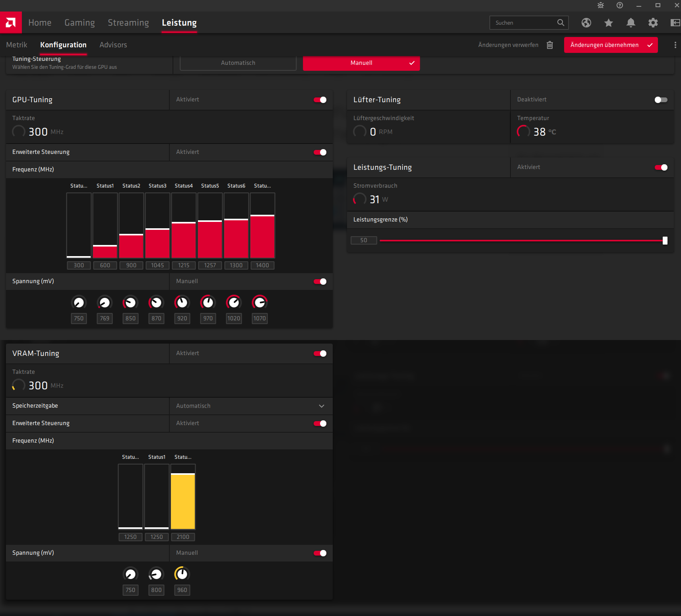Screen dimensions: 681x616
Task: Click the VRAM voltage dial above 800
Action: pyautogui.click(x=156, y=574)
